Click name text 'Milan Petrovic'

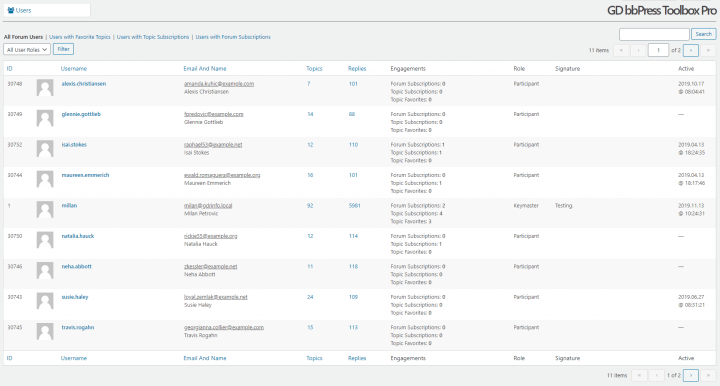201,213
